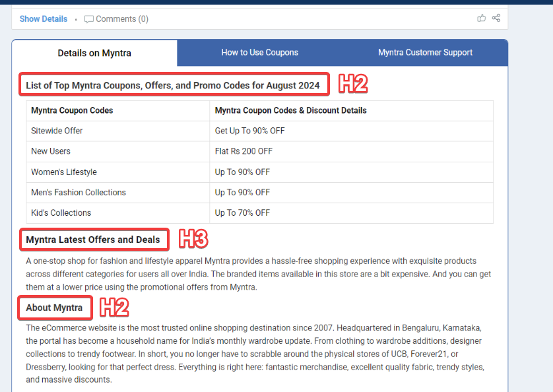
Task: Click the August 2024 coupons list heading
Action: click(173, 85)
